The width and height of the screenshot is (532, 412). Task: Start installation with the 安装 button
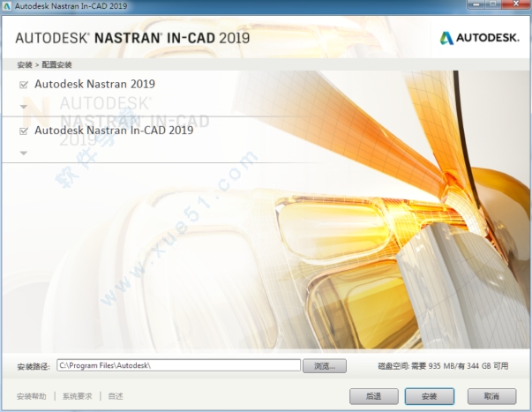430,396
